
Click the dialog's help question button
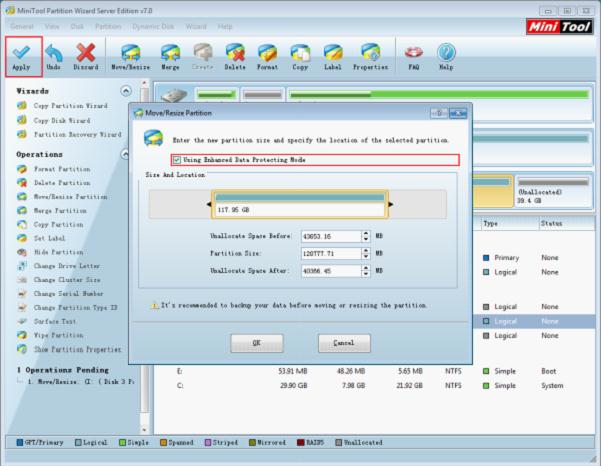click(440, 113)
